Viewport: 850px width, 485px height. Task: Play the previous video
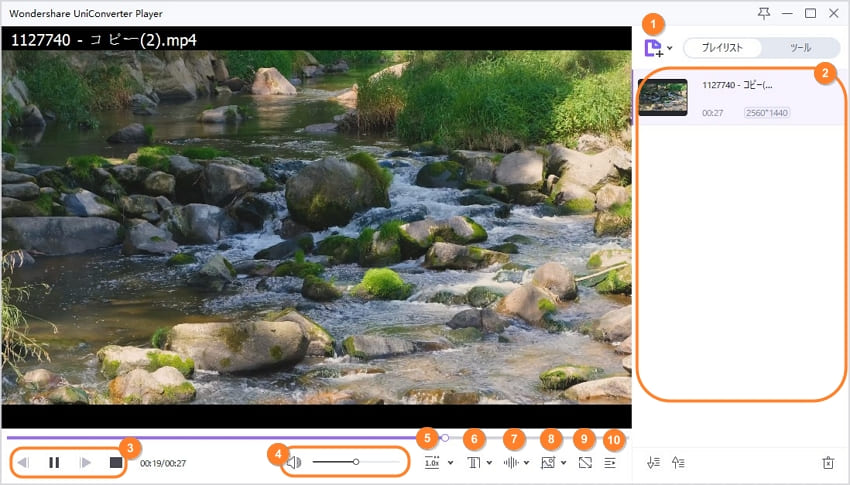coord(23,463)
